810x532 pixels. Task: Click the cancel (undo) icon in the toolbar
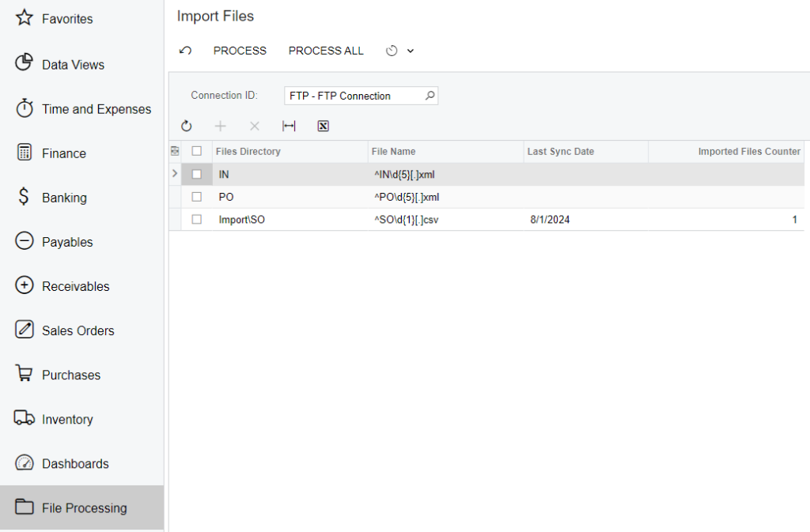point(186,51)
